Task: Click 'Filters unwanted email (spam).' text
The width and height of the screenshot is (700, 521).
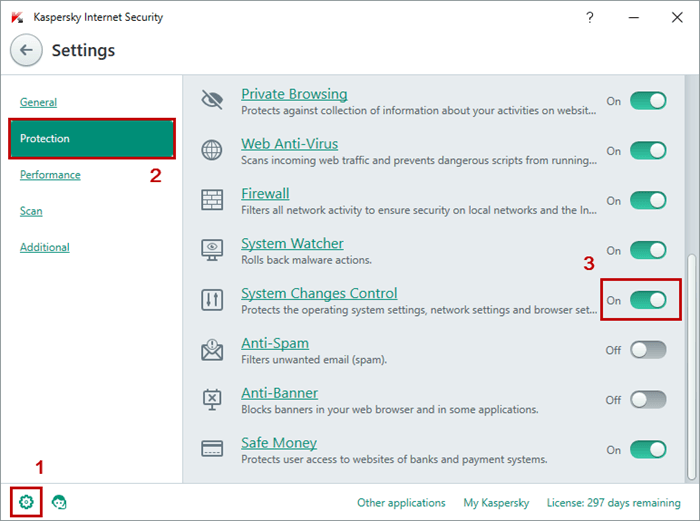Action: 314,359
